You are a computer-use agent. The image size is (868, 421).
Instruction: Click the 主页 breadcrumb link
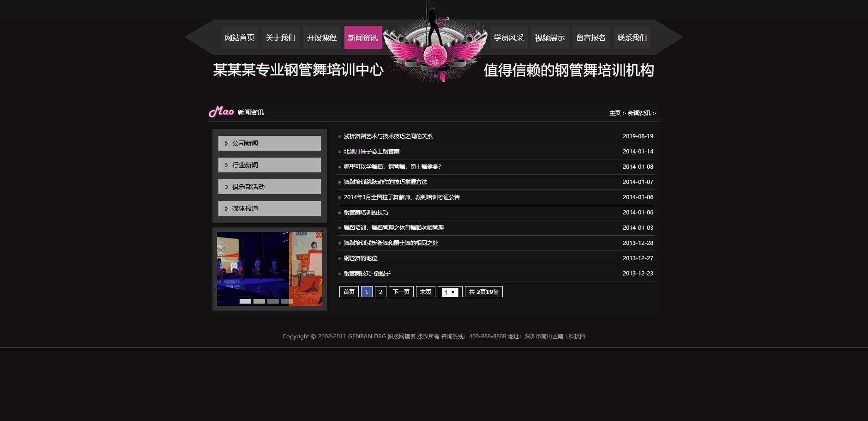(x=615, y=113)
